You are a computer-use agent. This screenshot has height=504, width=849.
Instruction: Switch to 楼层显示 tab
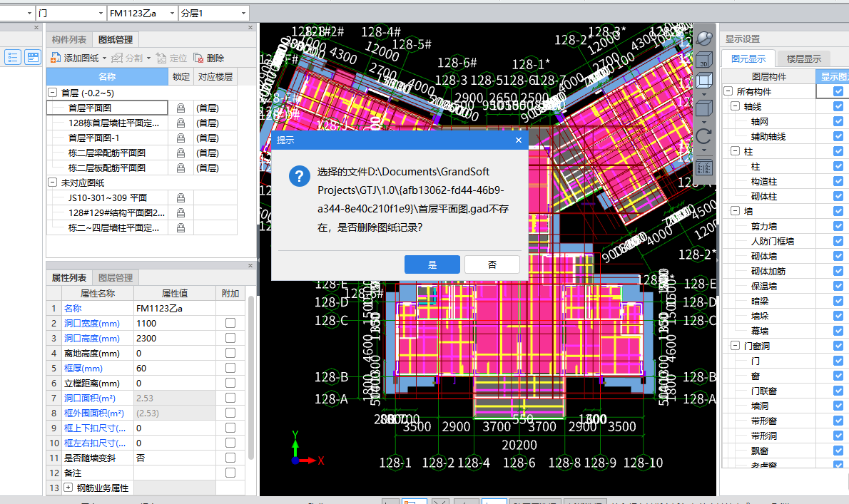pyautogui.click(x=803, y=58)
